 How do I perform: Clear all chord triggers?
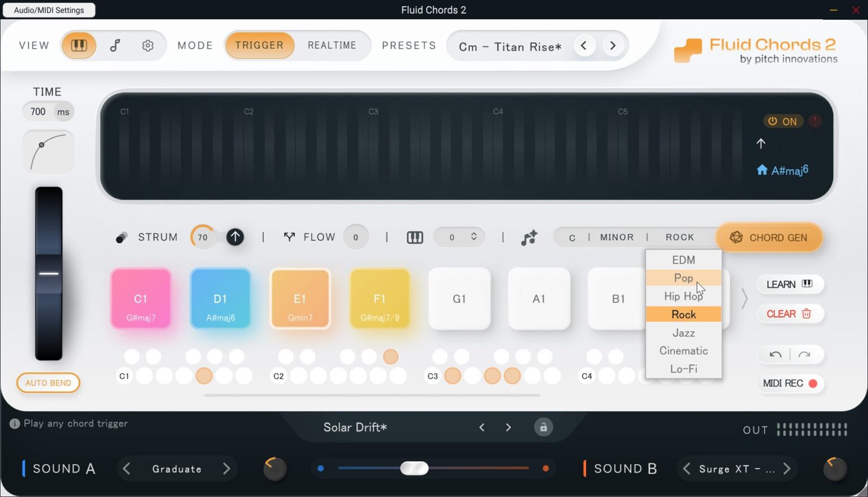[x=789, y=313]
